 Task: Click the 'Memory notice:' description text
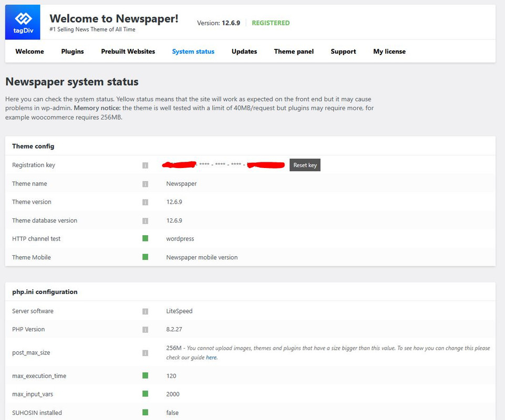point(97,108)
